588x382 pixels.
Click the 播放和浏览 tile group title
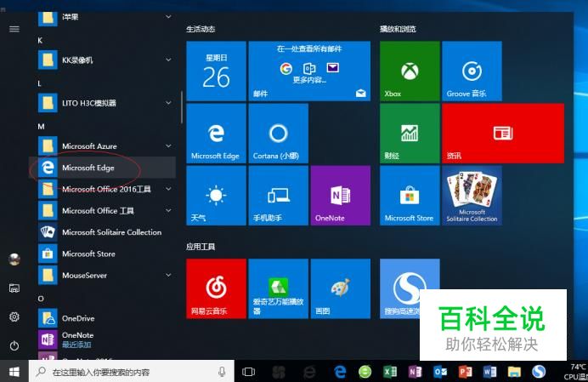(398, 29)
